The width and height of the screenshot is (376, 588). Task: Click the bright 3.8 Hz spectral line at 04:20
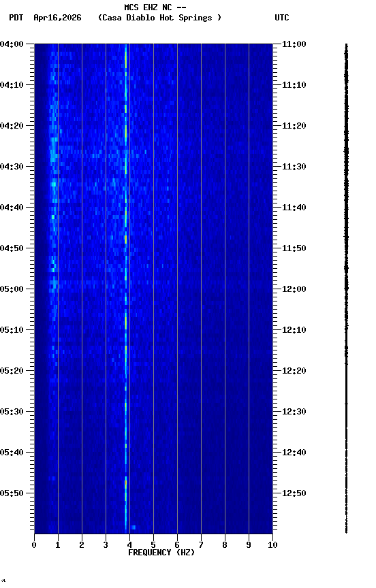(126, 126)
